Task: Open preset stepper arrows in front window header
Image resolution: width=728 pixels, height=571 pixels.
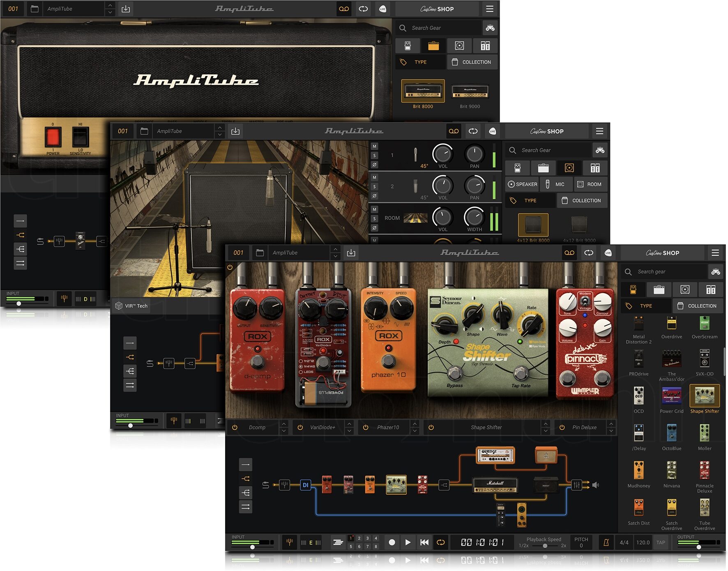Action: 336,252
